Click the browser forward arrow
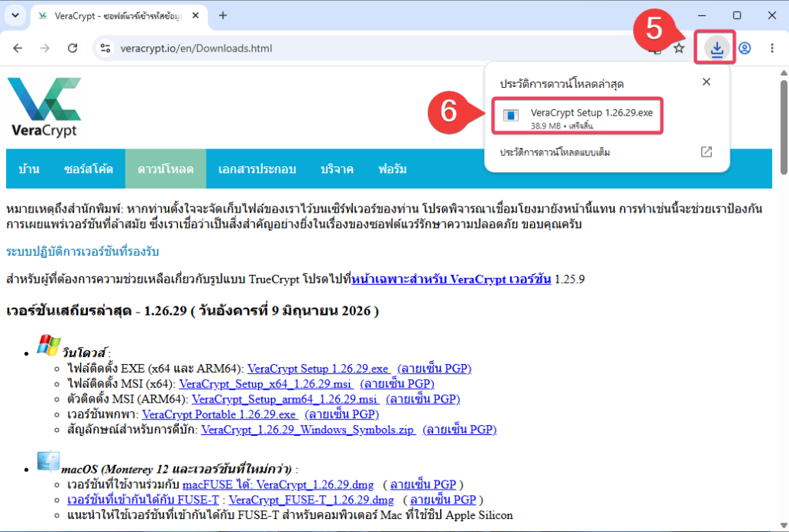The height and width of the screenshot is (532, 789). (45, 49)
